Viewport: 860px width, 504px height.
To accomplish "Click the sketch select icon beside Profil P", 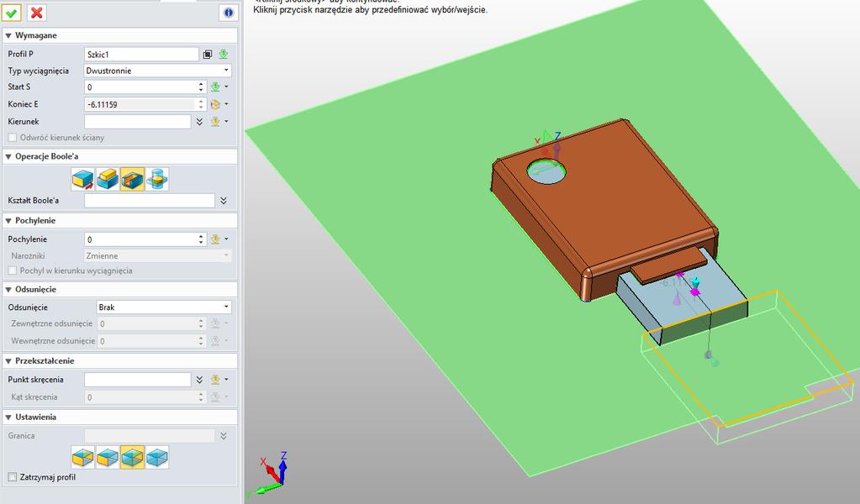I will 208,55.
